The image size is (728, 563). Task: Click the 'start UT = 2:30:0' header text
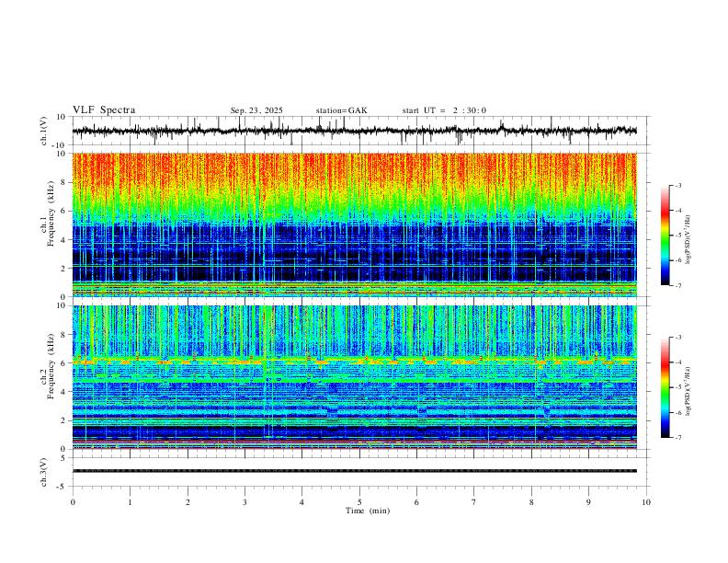444,110
